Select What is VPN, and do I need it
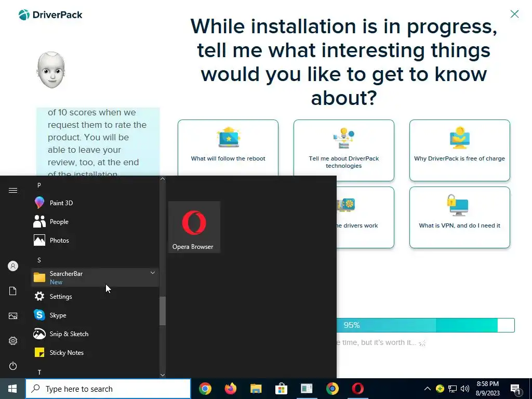The width and height of the screenshot is (532, 399). tap(459, 218)
